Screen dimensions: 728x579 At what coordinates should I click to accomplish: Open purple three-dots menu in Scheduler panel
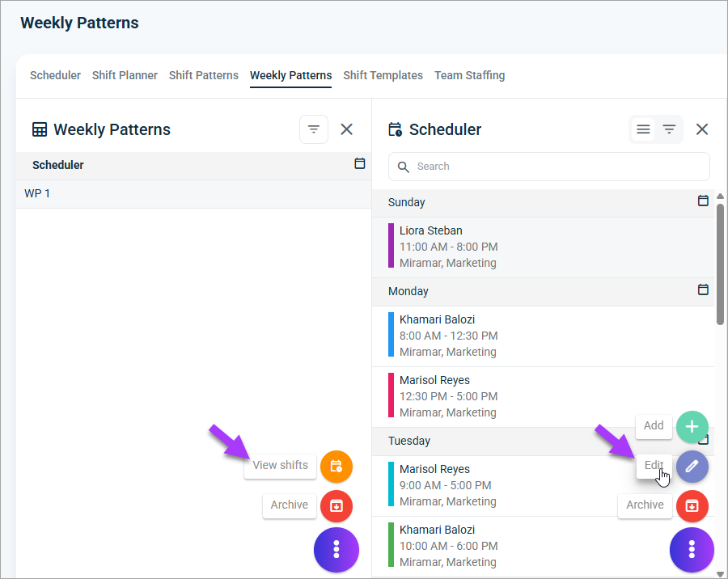692,550
